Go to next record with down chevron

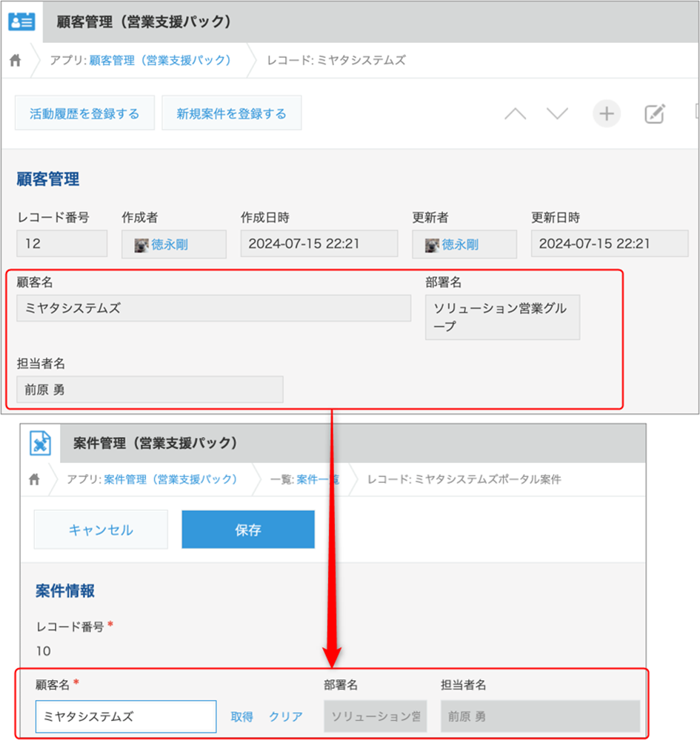point(557,114)
